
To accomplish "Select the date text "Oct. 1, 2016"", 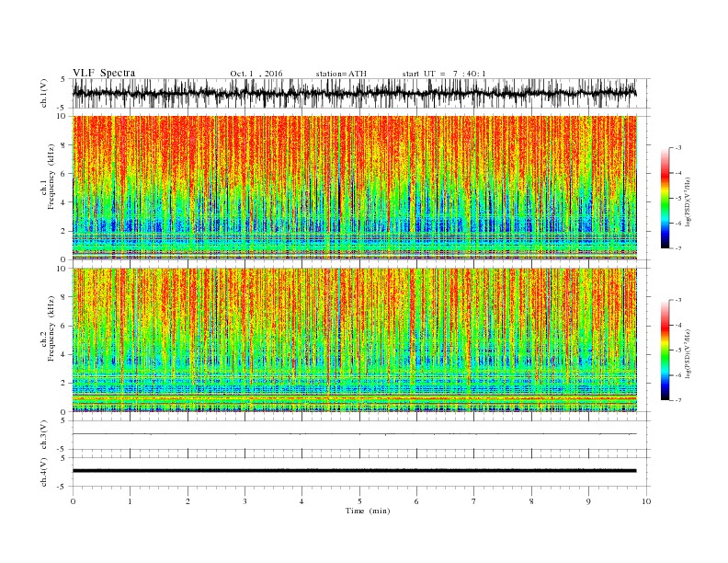I will 256,74.
